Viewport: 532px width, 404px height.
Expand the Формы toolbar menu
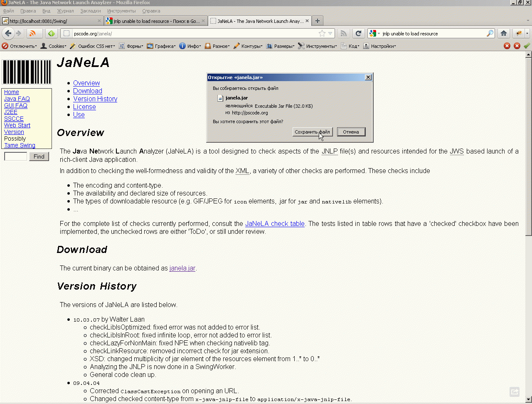131,46
